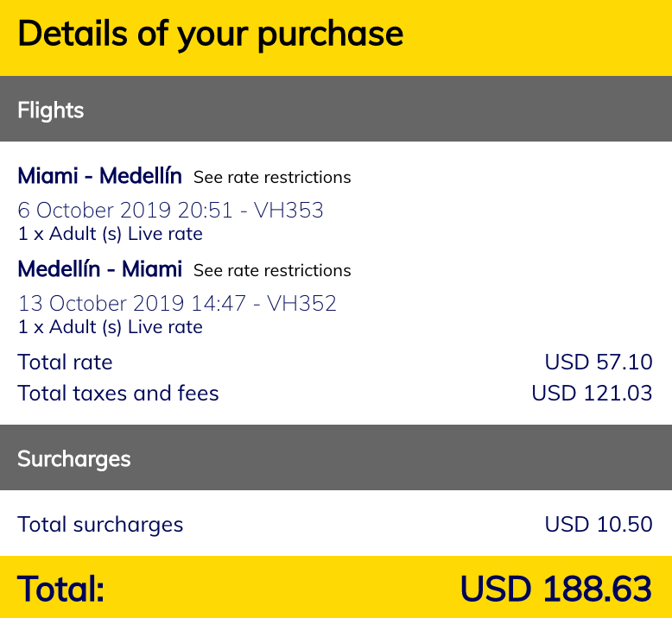Click the Surcharges section header
The width and height of the screenshot is (672, 618).
click(336, 457)
